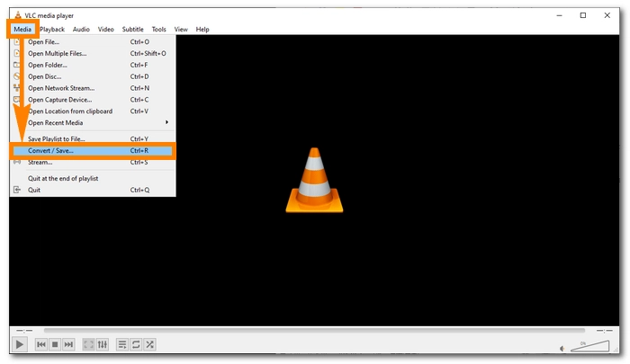630x364 pixels.
Task: Open the Media menu
Action: 22,29
